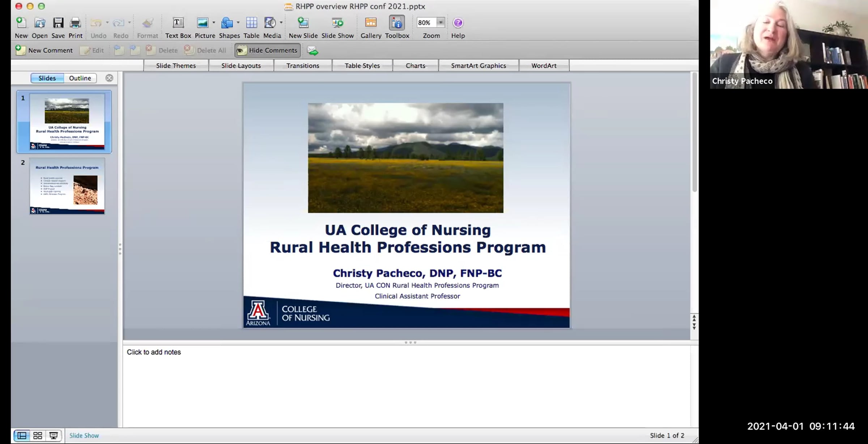Open the Help icon
The width and height of the screenshot is (868, 444).
(458, 23)
